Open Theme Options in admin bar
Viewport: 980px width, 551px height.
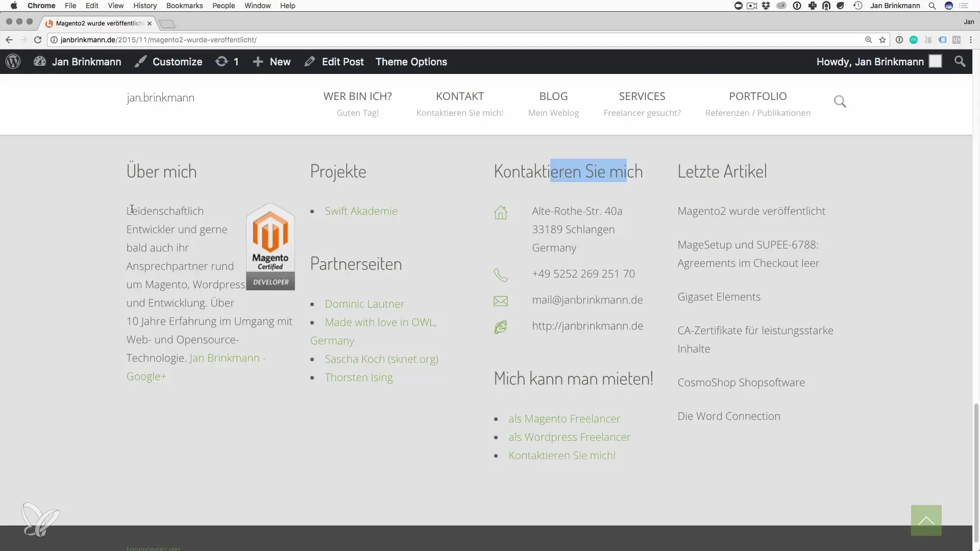click(411, 62)
